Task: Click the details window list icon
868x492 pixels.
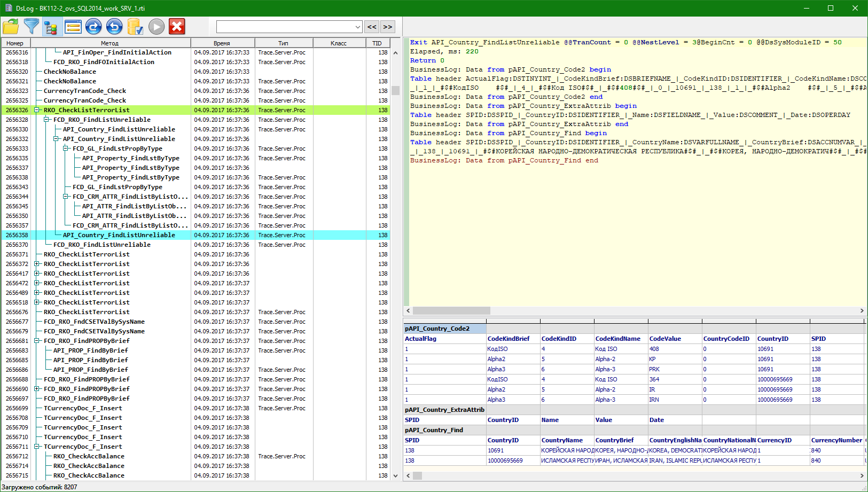Action: pyautogui.click(x=73, y=26)
